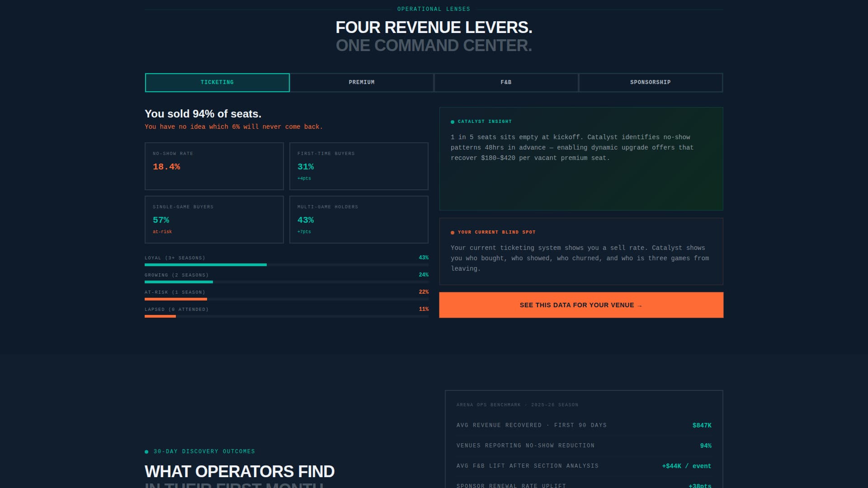Image resolution: width=868 pixels, height=488 pixels.
Task: Open the F&B tab
Action: click(x=506, y=83)
